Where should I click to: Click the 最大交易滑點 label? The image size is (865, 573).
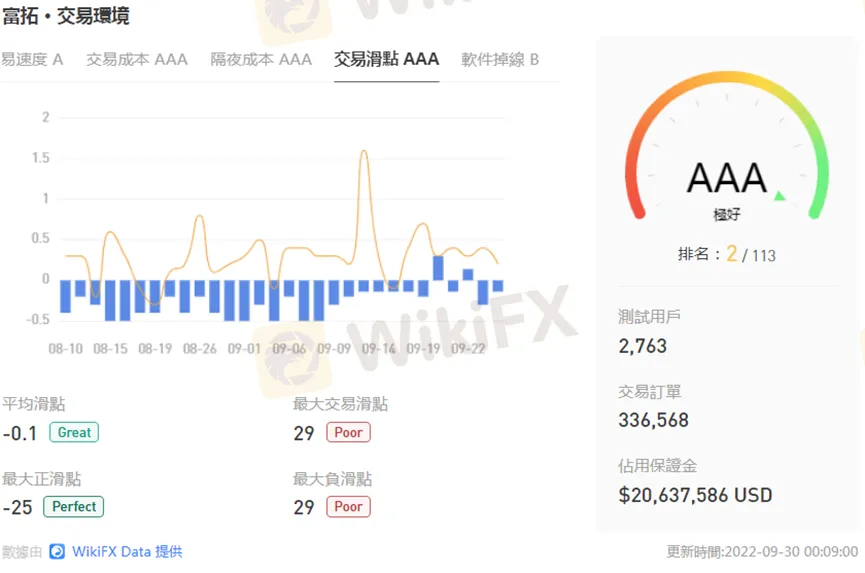[340, 404]
